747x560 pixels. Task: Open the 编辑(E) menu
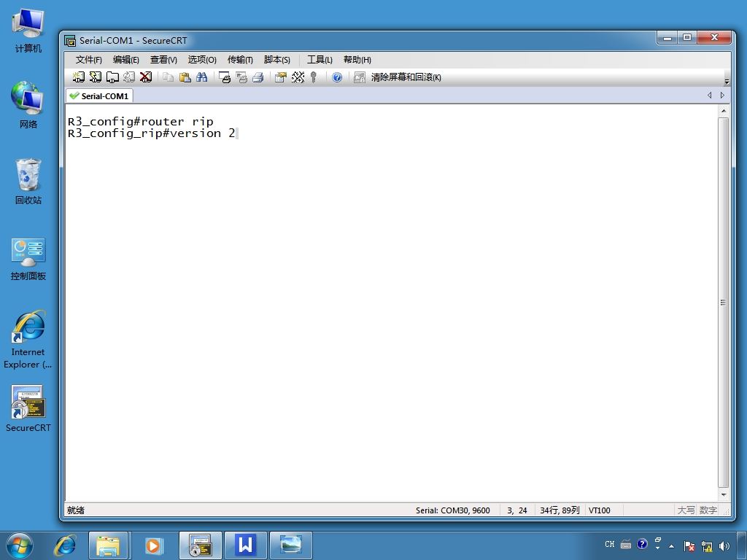[x=125, y=60]
